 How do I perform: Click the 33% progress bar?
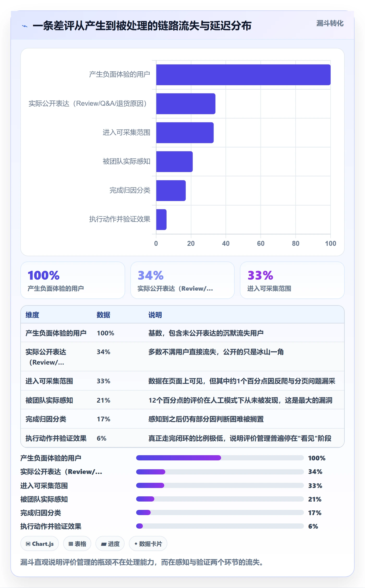coord(220,485)
